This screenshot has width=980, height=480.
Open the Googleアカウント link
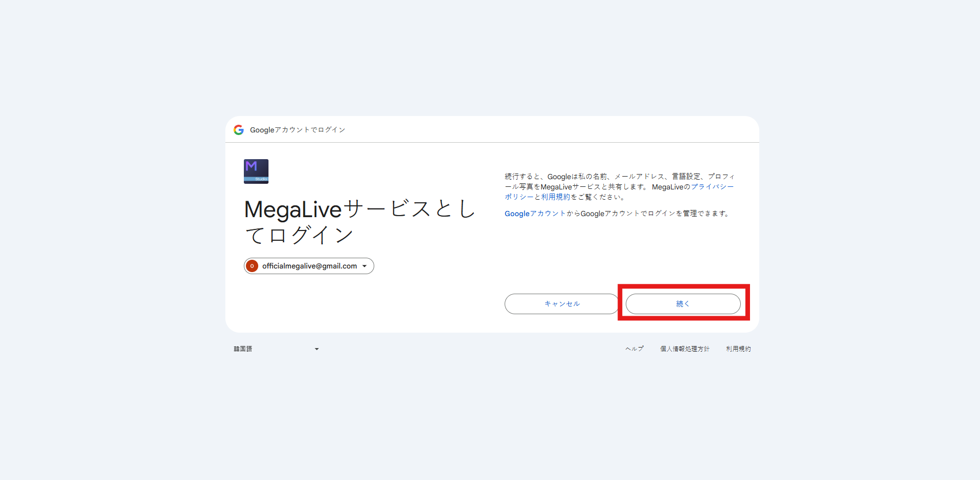tap(535, 214)
